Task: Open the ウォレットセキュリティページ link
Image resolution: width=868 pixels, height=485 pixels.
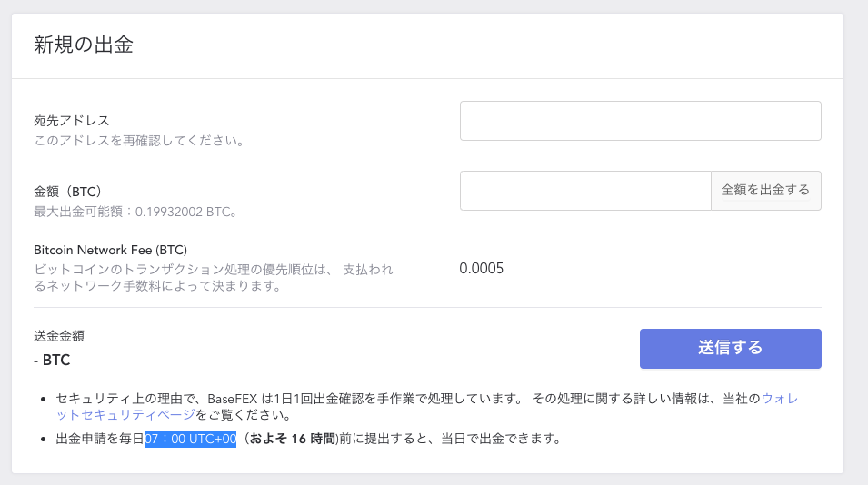Action: click(x=427, y=407)
